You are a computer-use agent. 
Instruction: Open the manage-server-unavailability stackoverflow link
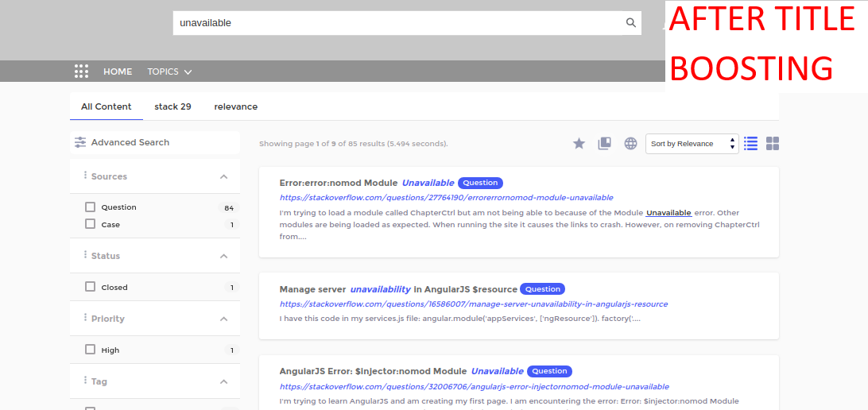[x=473, y=304]
